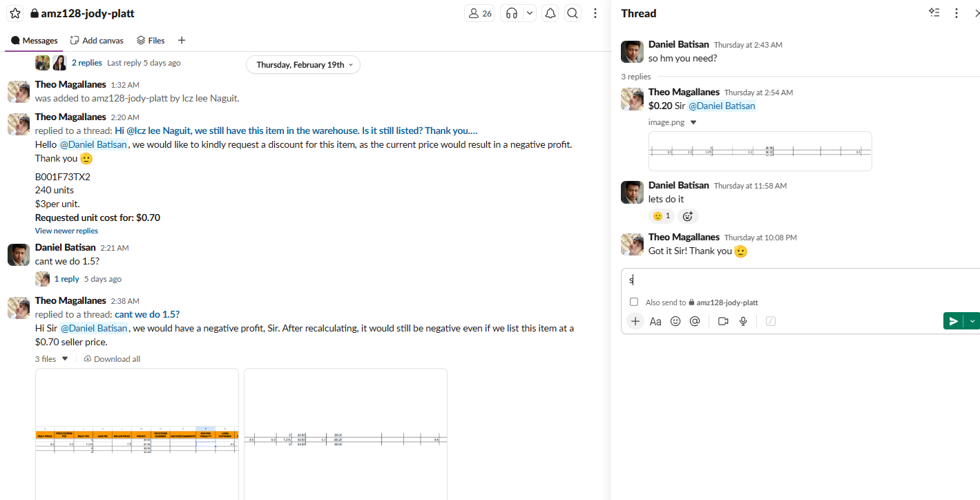Open the Add canvas tab
Viewport: 980px width, 500px height.
click(x=97, y=41)
